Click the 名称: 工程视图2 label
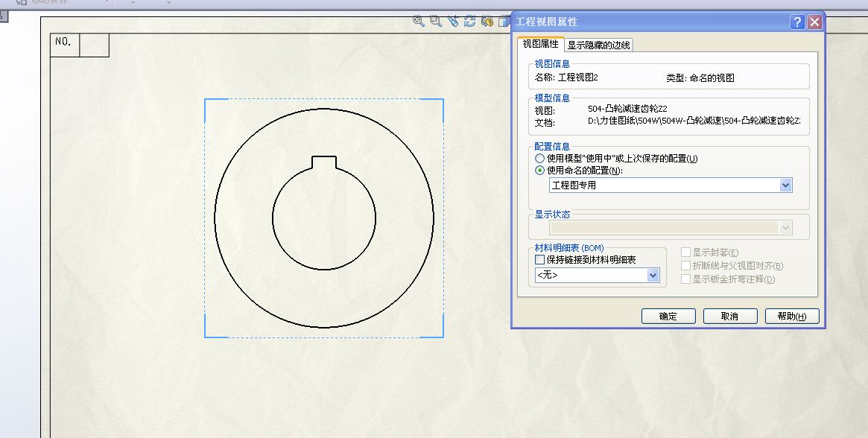The width and height of the screenshot is (868, 438). [x=566, y=77]
